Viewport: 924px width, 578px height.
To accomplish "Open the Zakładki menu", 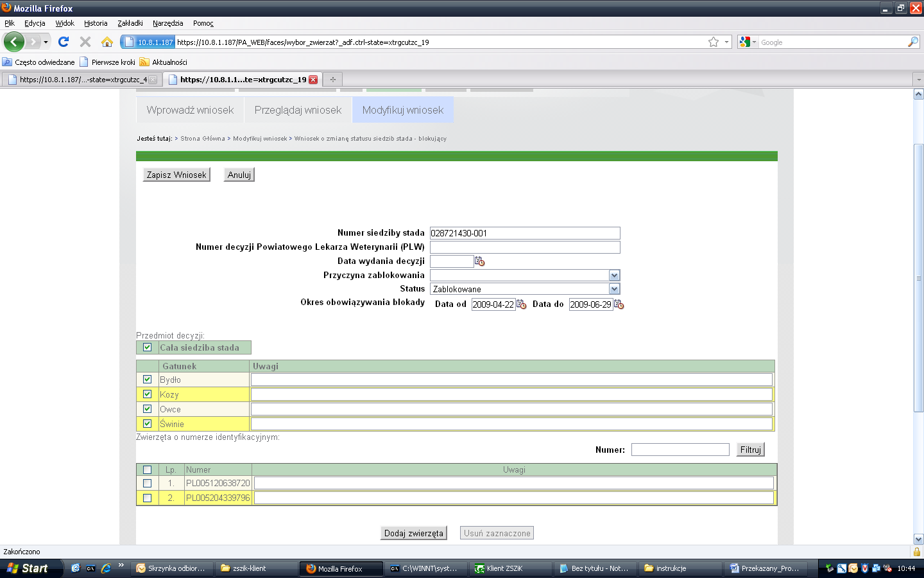I will tap(130, 23).
